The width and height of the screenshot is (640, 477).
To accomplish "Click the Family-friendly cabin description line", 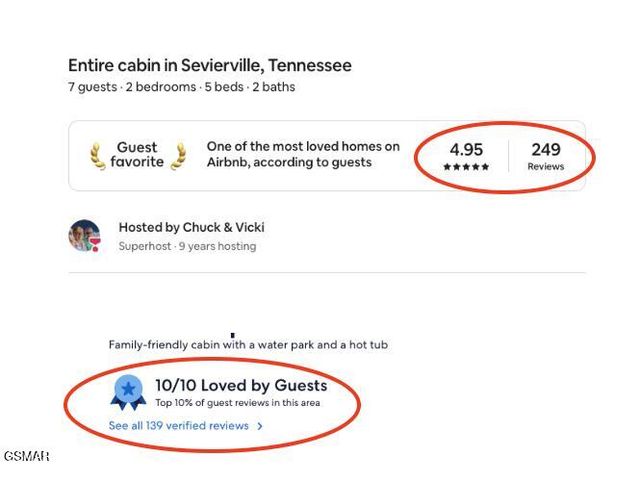I will (x=248, y=345).
